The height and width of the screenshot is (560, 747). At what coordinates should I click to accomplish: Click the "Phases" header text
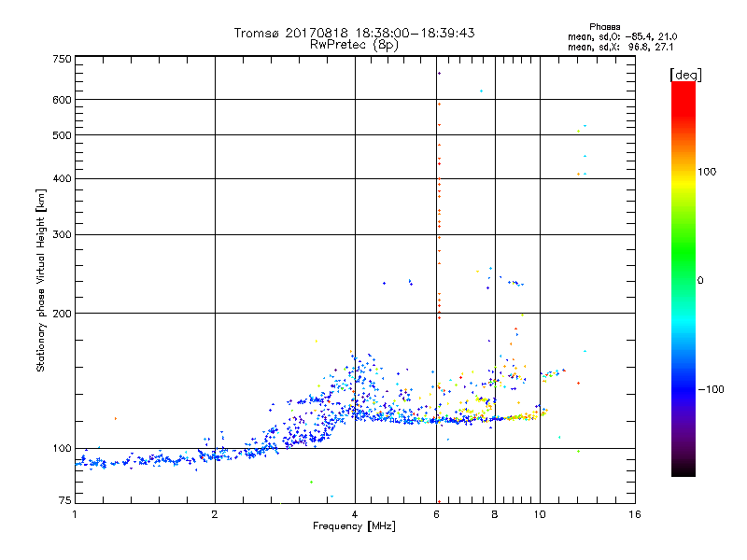tap(604, 27)
